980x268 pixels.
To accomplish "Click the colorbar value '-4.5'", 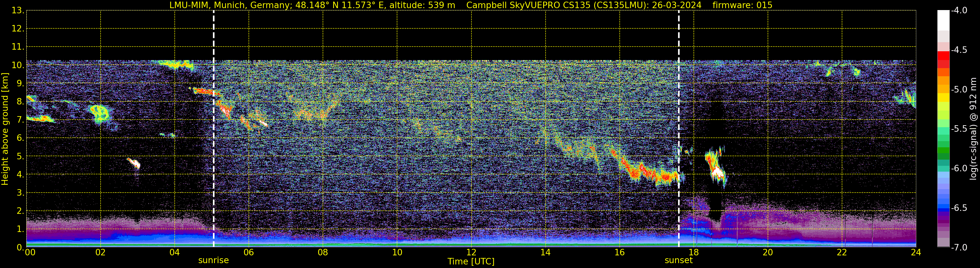I will pyautogui.click(x=959, y=50).
